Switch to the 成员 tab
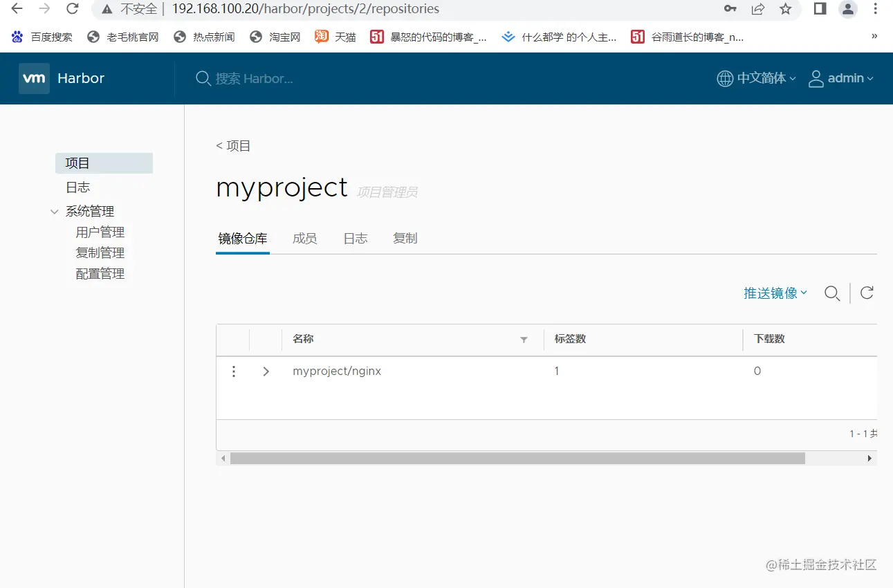Image resolution: width=893 pixels, height=588 pixels. coord(305,239)
